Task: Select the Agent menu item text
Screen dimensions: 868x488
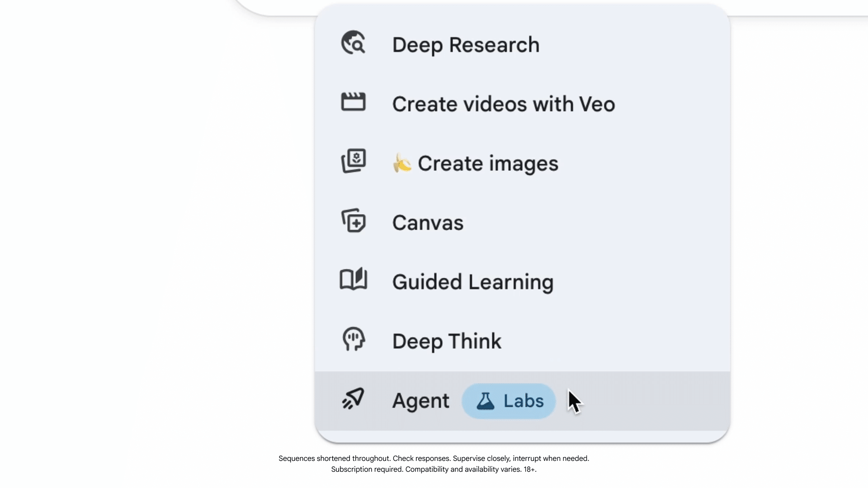Action: pyautogui.click(x=420, y=401)
